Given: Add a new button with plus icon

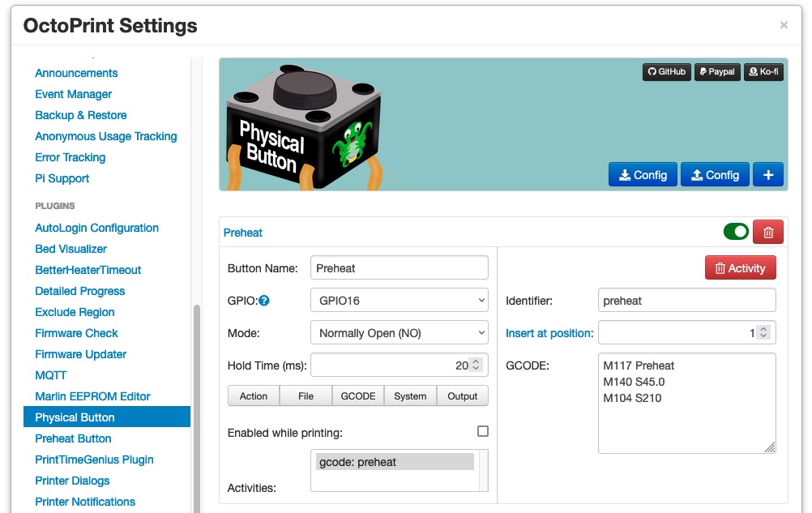Looking at the screenshot, I should [768, 175].
